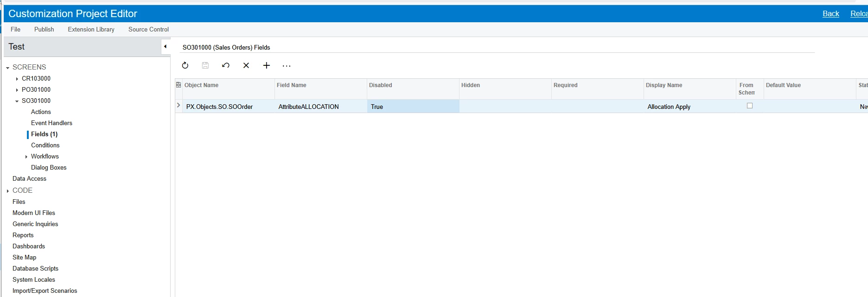The image size is (868, 297).
Task: Open Dashboards section
Action: (x=29, y=246)
